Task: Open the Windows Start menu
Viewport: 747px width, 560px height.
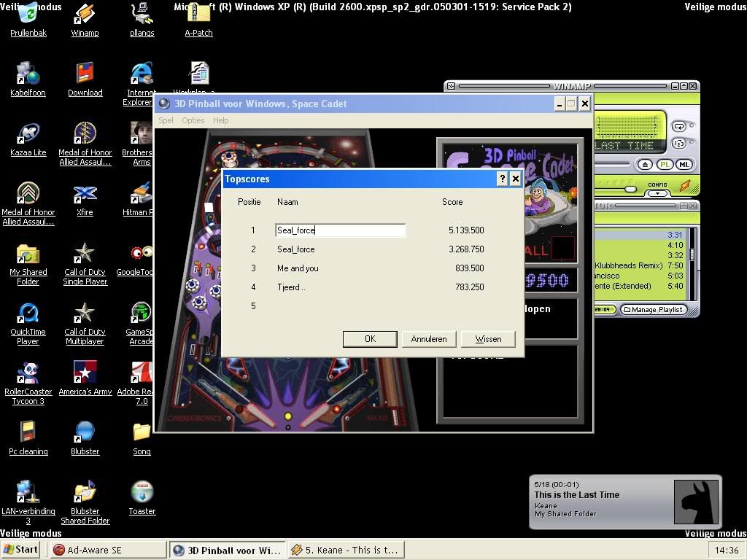Action: 21,550
